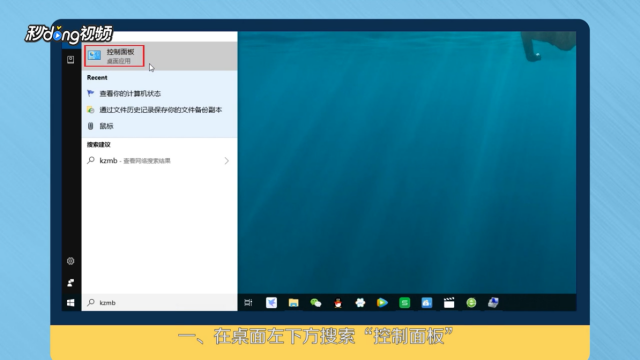The width and height of the screenshot is (640, 360).
Task: Click the 桌面应用 subtitle under 控制面板
Action: [118, 61]
